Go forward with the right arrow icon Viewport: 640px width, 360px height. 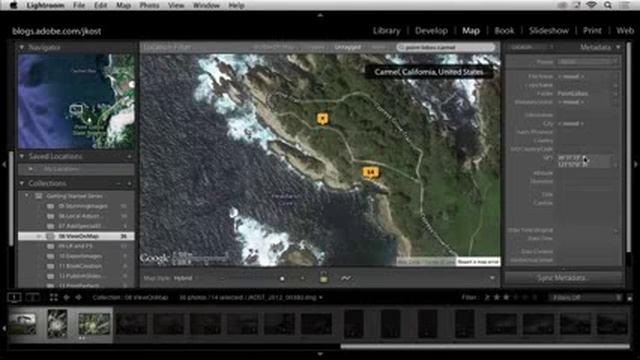[x=78, y=298]
